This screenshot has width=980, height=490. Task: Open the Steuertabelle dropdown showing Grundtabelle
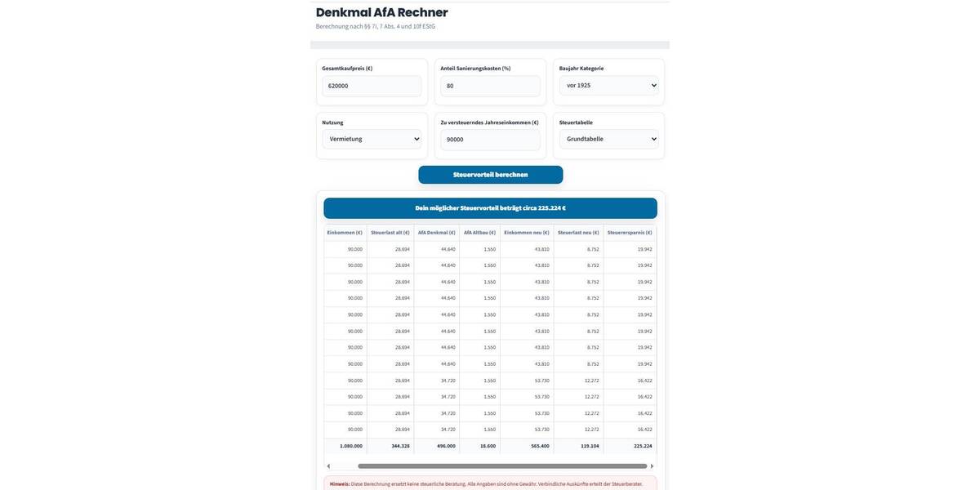coord(608,140)
